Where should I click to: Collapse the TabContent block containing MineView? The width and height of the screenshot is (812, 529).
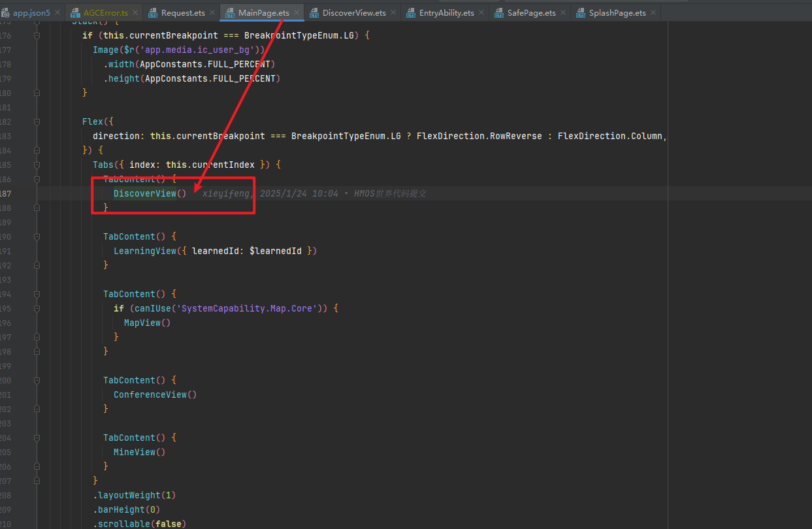37,438
